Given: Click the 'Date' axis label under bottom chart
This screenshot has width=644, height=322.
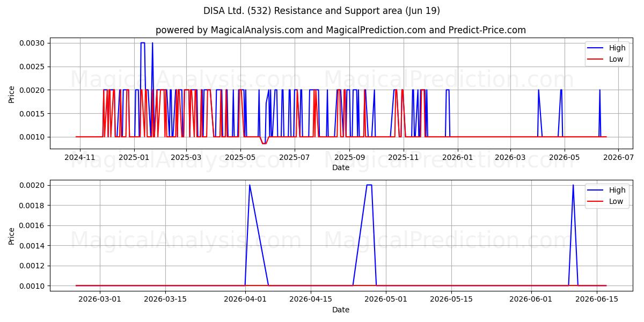Looking at the screenshot, I should tap(341, 310).
